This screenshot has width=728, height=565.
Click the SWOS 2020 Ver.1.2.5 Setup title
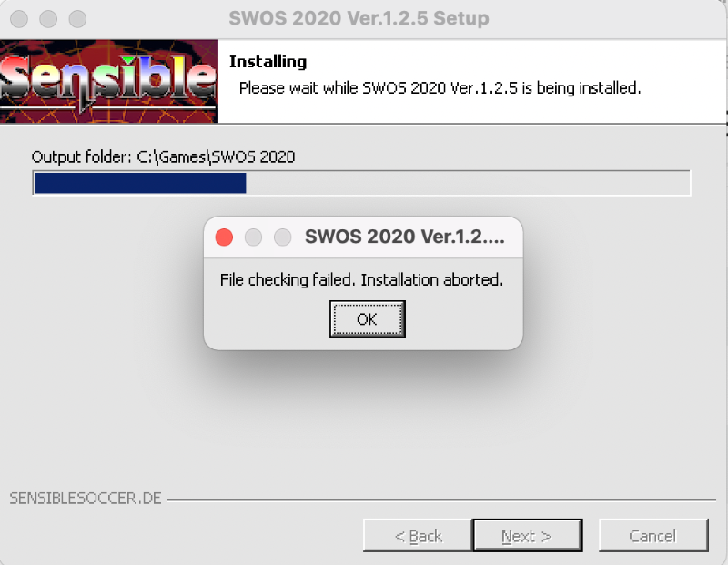[359, 18]
